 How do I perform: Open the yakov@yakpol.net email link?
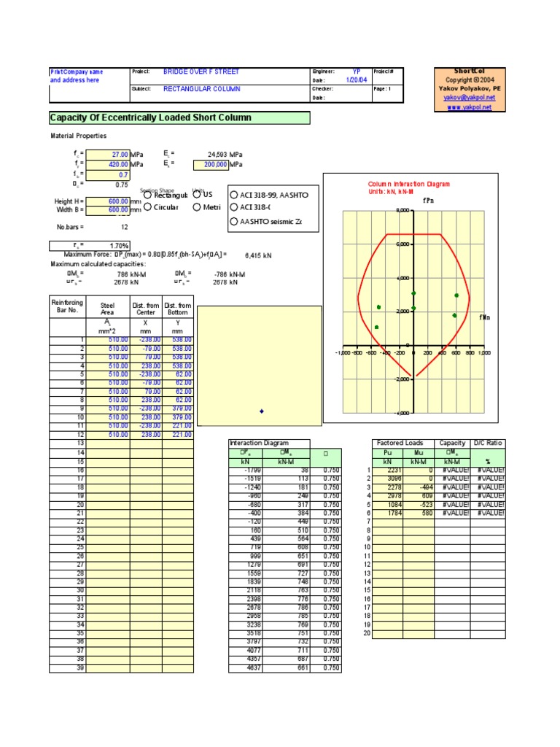tap(469, 97)
